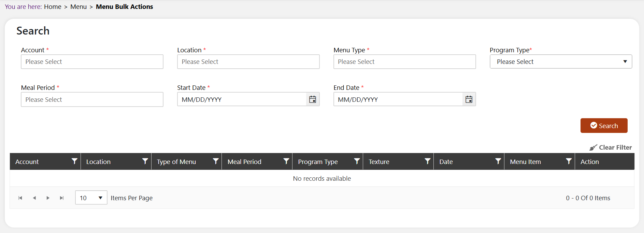Sort by Texture column header
Screen dimensions: 644x233
[x=379, y=162]
